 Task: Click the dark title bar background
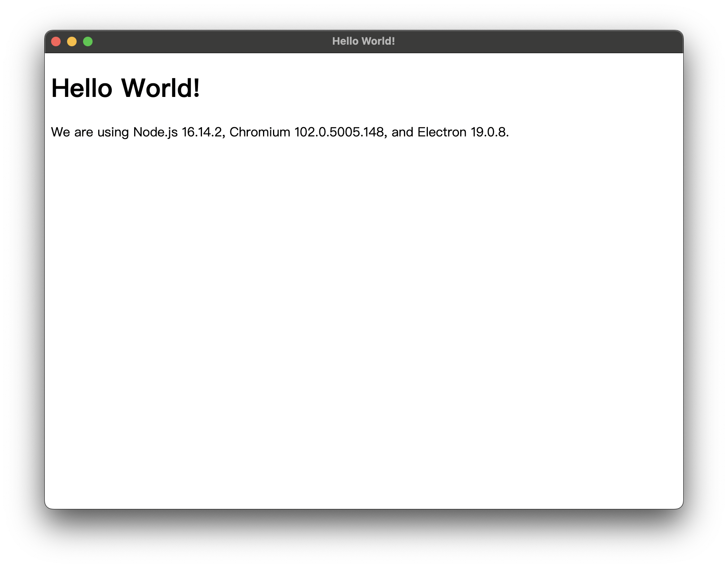point(239,41)
